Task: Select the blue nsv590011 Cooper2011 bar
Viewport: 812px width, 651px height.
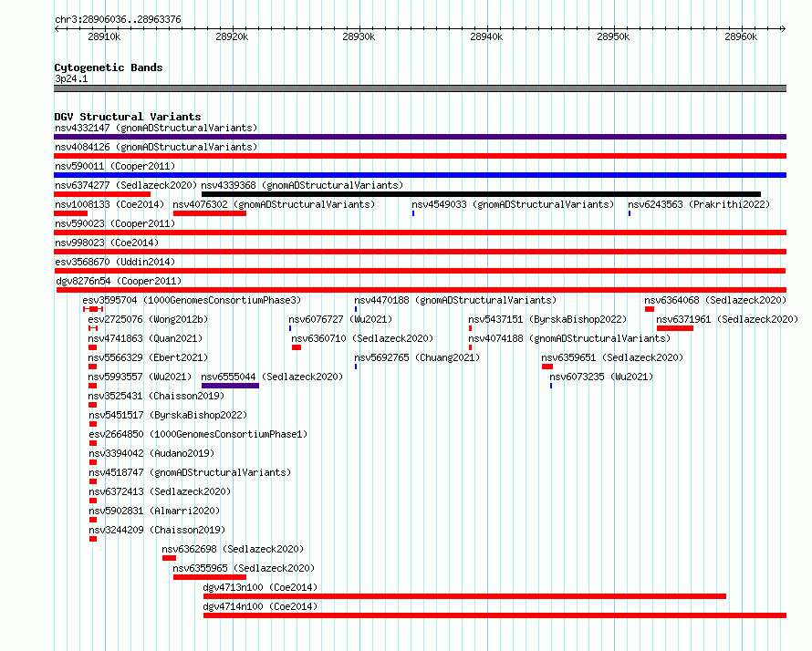Action: tap(420, 175)
